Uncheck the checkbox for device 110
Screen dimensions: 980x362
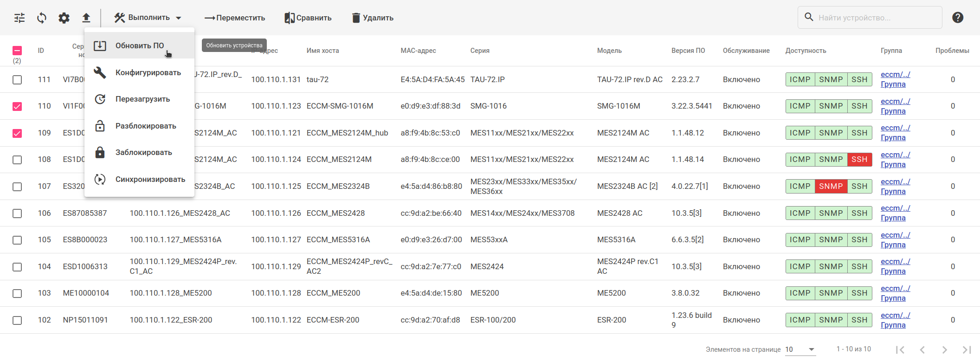pos(17,106)
